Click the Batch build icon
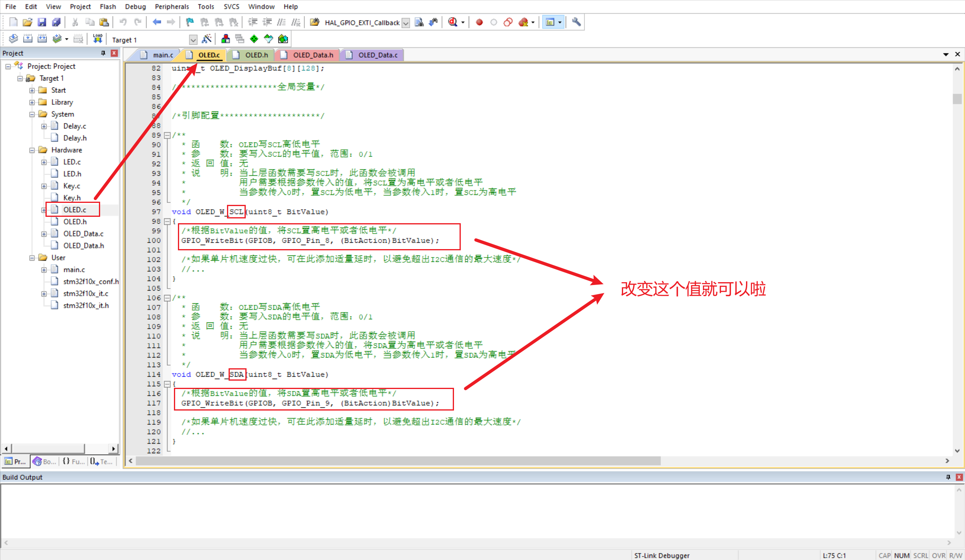Viewport: 965px width, 560px height. (x=57, y=39)
